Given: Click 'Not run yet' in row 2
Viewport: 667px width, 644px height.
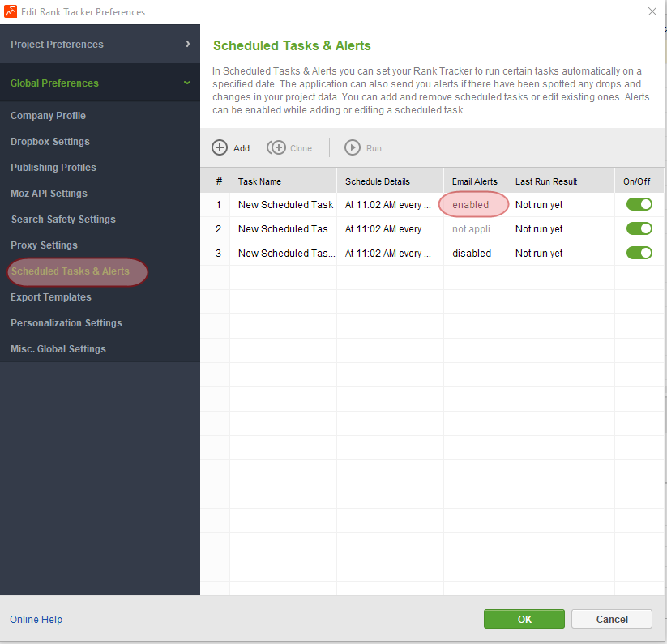Looking at the screenshot, I should coord(539,228).
